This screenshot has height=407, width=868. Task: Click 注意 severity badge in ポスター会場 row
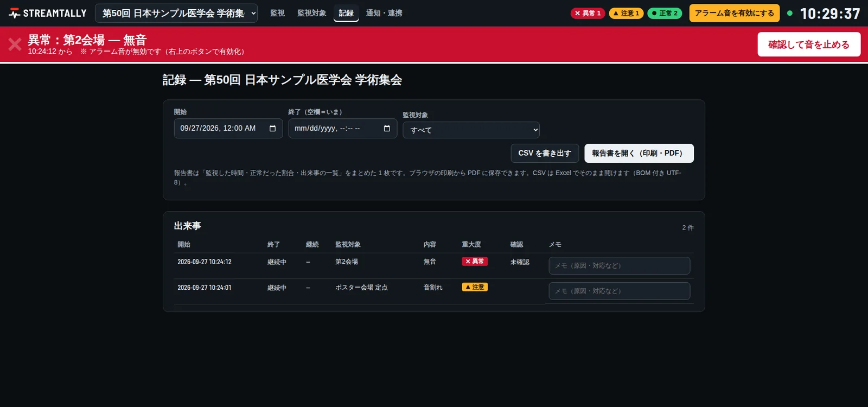pyautogui.click(x=475, y=287)
